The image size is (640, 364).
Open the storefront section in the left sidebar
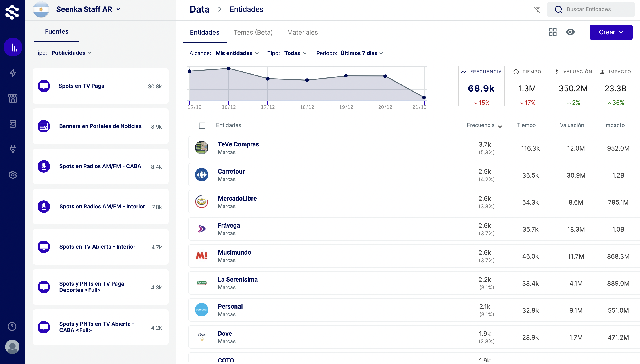(x=13, y=98)
